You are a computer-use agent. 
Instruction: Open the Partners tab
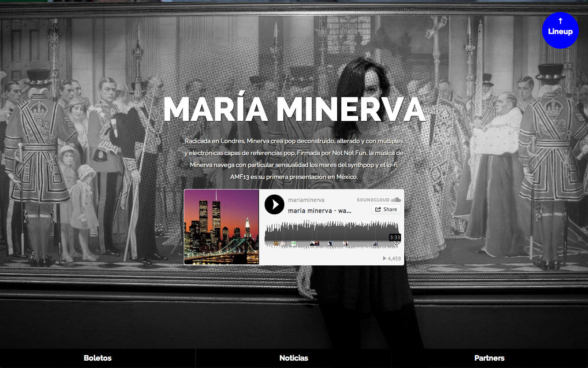(x=489, y=358)
